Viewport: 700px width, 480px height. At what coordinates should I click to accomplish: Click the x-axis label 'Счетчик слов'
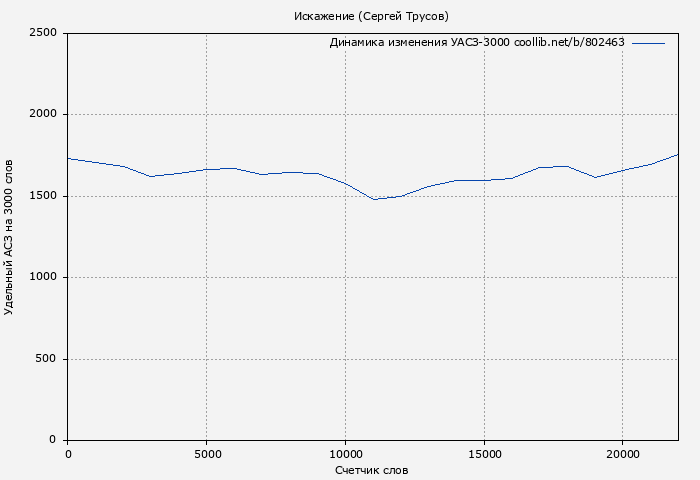coord(371,470)
